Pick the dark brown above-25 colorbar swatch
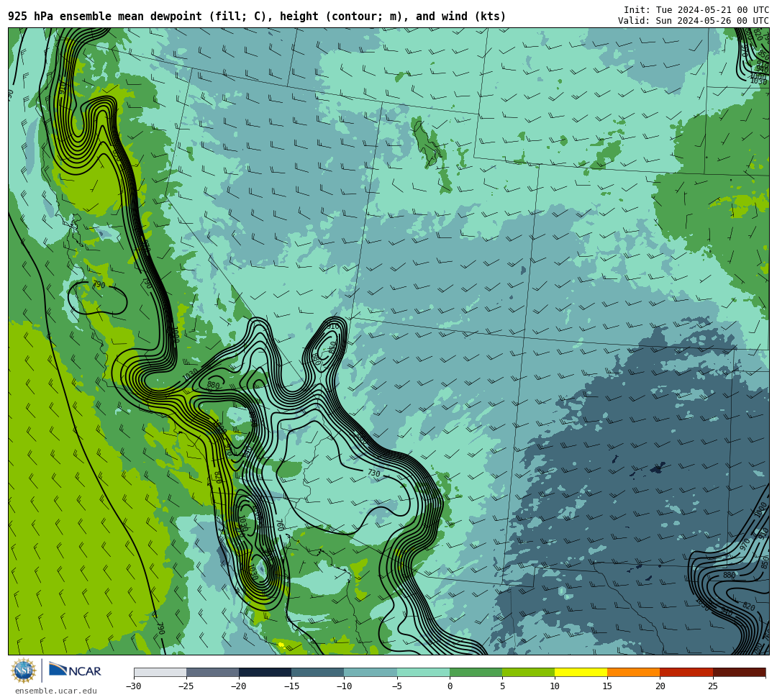Viewport: 777px width, 700px height. [740, 672]
